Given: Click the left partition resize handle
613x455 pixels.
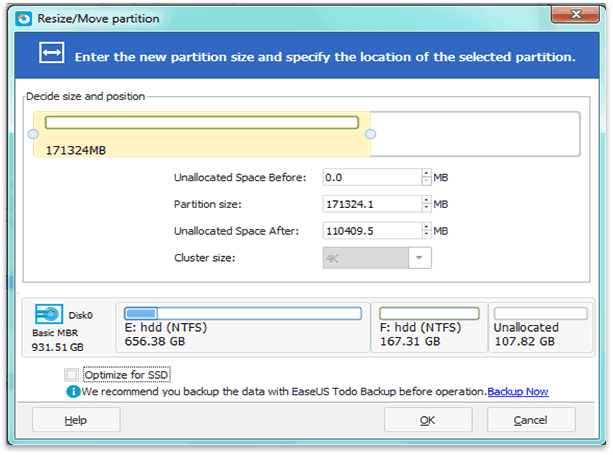Looking at the screenshot, I should tap(33, 134).
